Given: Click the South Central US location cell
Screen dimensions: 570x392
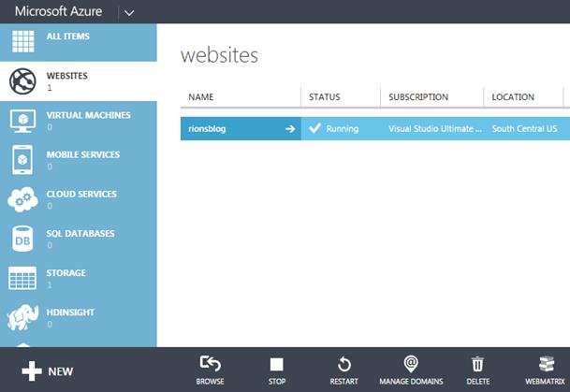Looking at the screenshot, I should [x=524, y=128].
